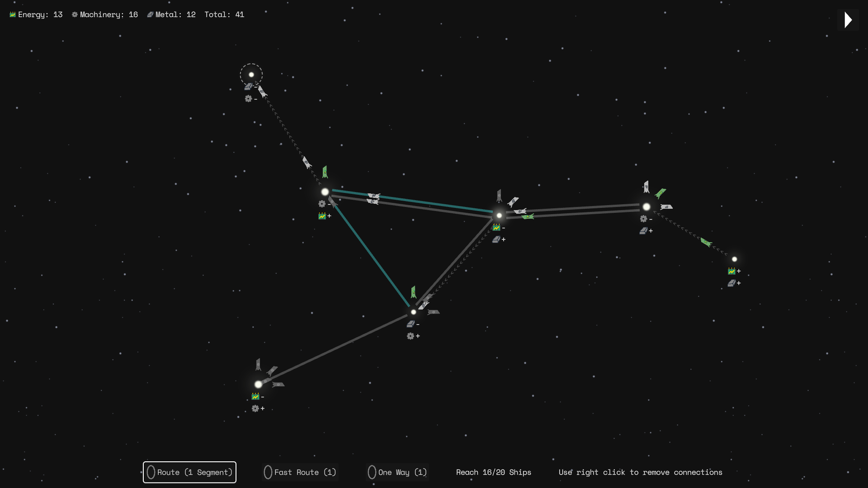Click the Metal icon in the resource bar
The height and width of the screenshot is (488, 868).
click(x=150, y=14)
